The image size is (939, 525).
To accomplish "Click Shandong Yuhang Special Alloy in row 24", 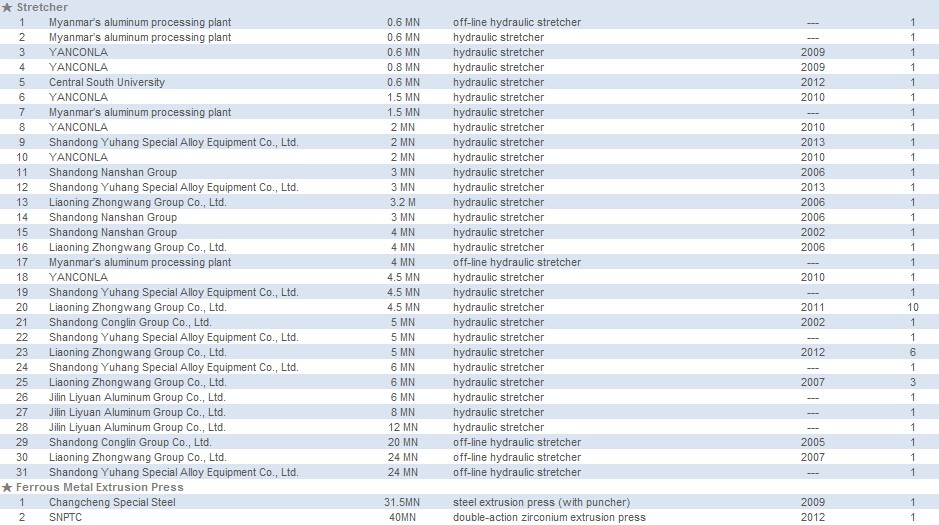I will point(174,367).
